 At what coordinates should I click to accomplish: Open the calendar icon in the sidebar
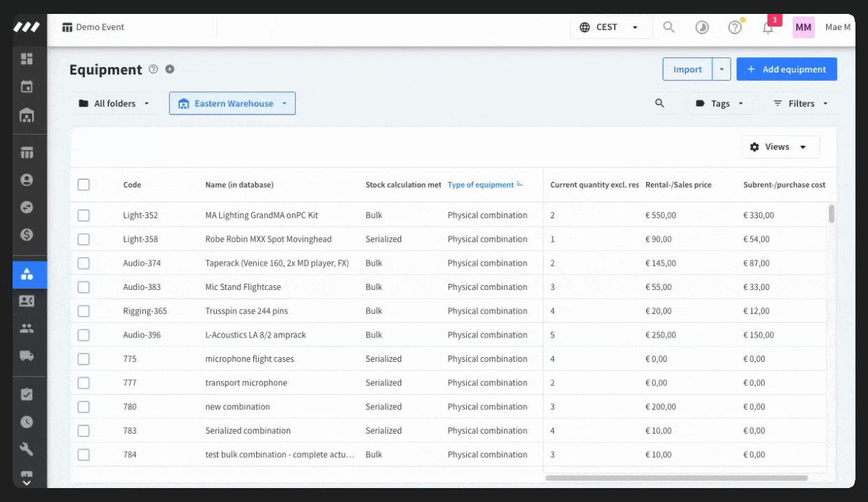pyautogui.click(x=27, y=86)
